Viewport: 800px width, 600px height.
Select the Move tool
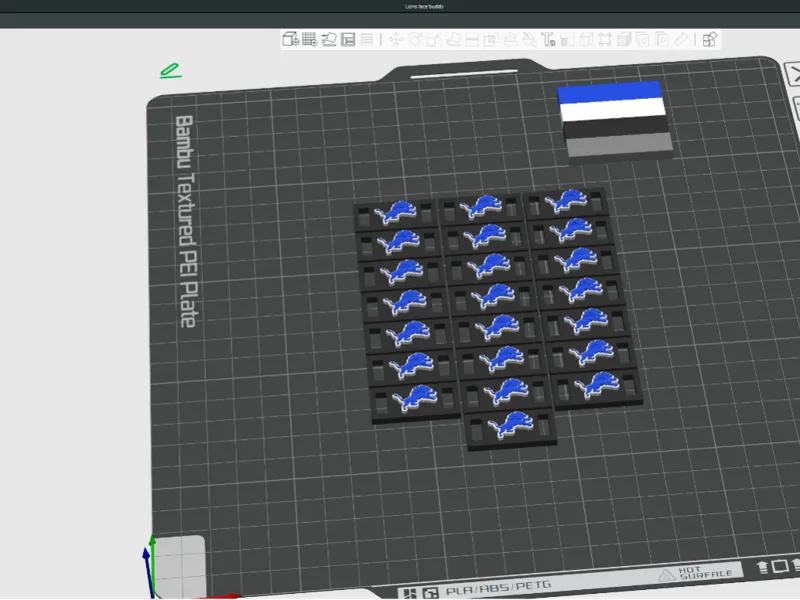396,39
